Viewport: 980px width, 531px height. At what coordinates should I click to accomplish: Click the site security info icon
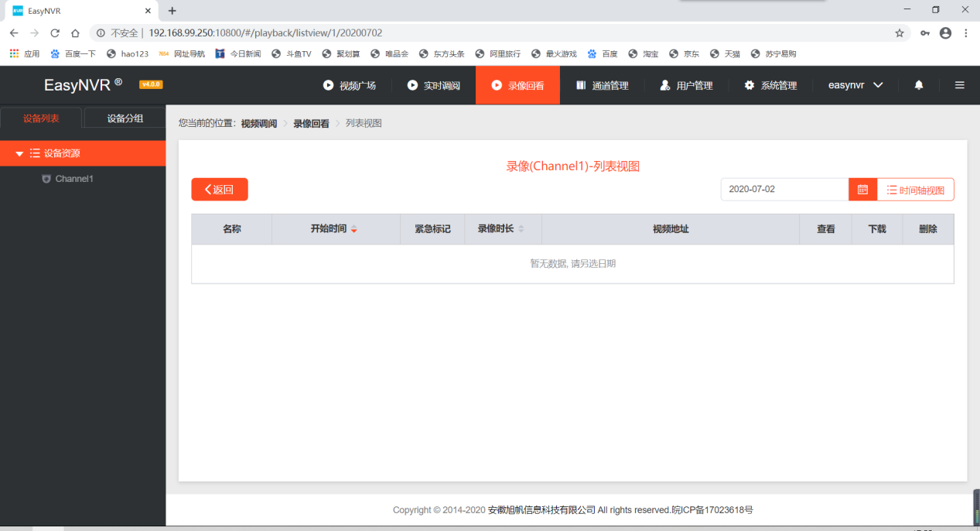[x=101, y=33]
